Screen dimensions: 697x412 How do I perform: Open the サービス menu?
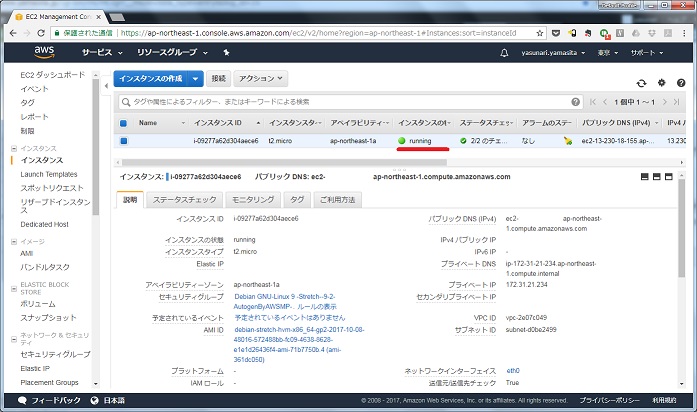pos(102,52)
